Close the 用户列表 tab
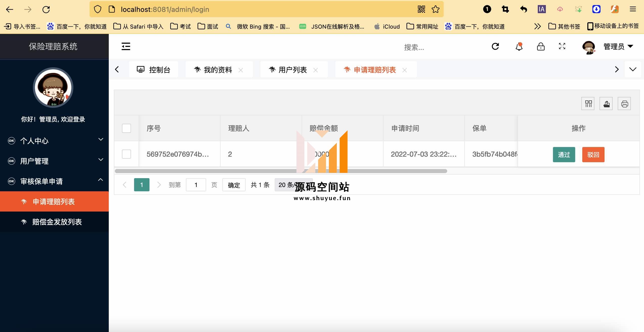This screenshot has height=332, width=644. coord(316,70)
